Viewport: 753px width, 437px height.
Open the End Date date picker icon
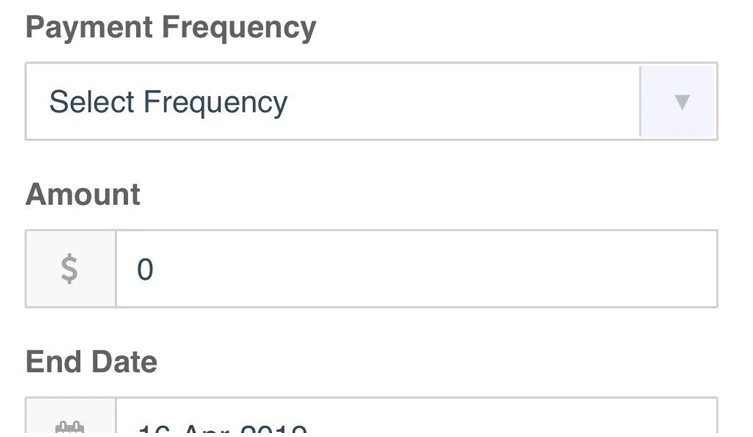70,428
